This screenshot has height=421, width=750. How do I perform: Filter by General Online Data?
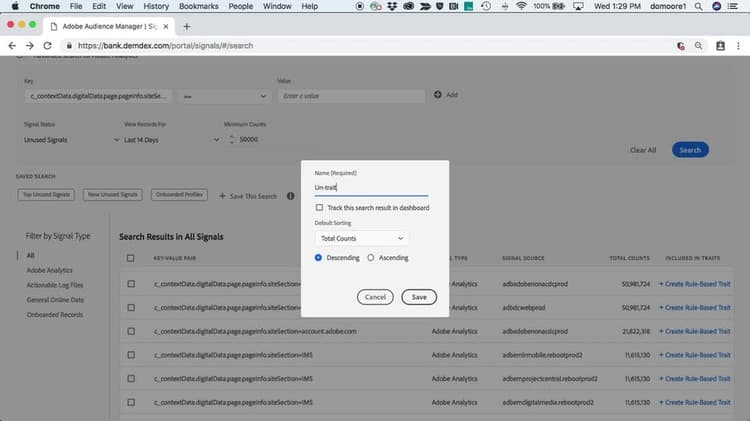(x=55, y=300)
